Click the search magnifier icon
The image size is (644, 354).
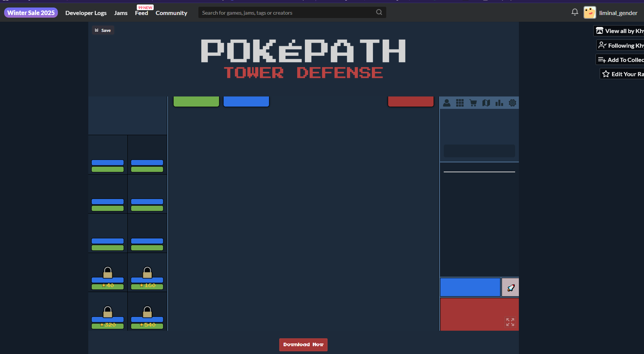[379, 12]
